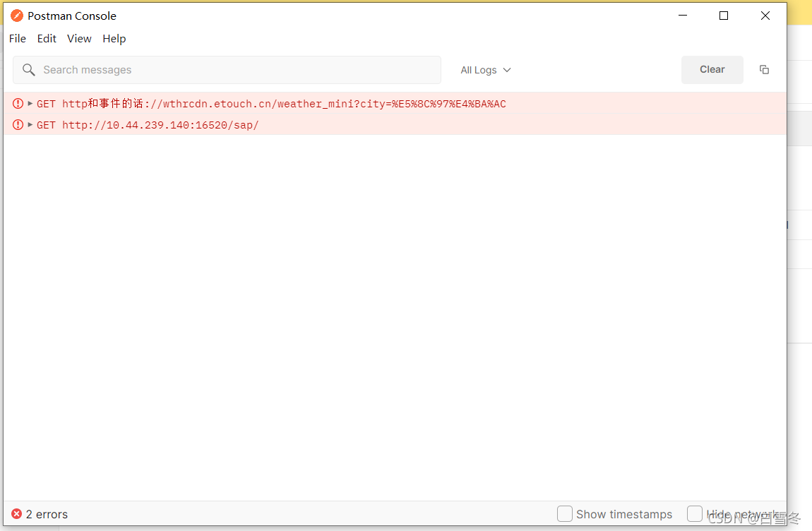Click the Postman logo icon in title bar

[17, 16]
